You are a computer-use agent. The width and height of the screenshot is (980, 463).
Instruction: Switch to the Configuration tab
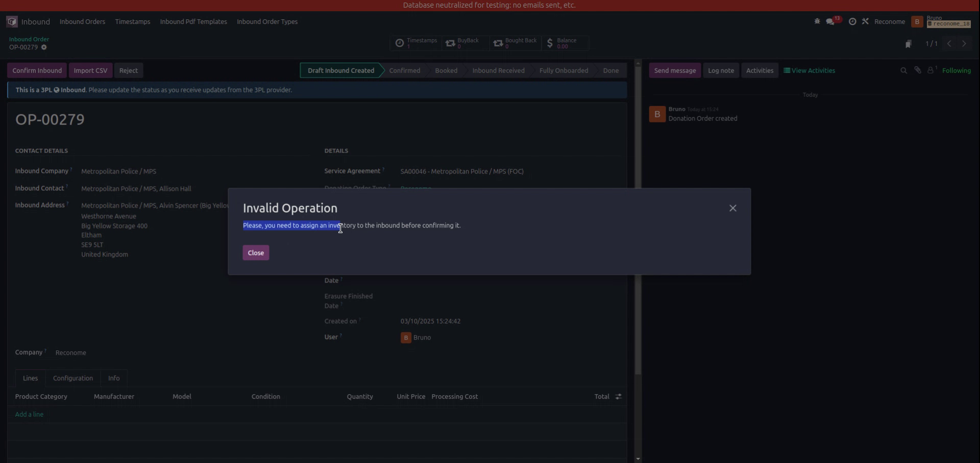click(x=72, y=378)
